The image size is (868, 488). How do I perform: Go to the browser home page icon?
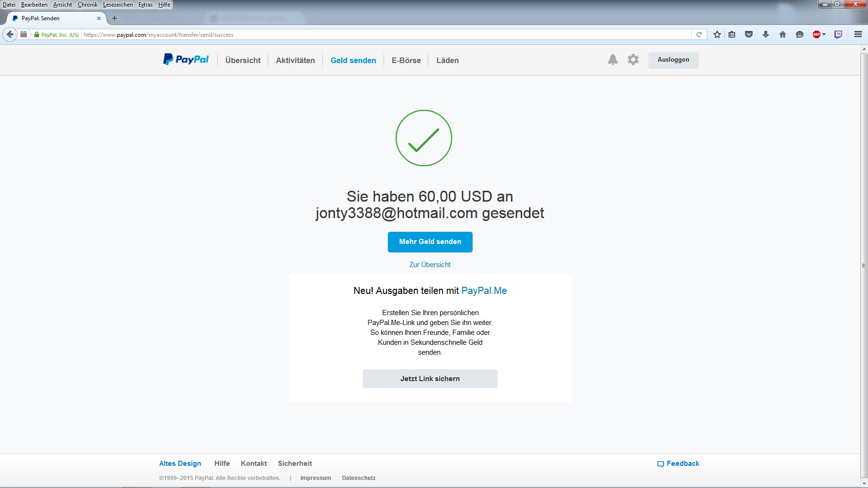[x=783, y=34]
